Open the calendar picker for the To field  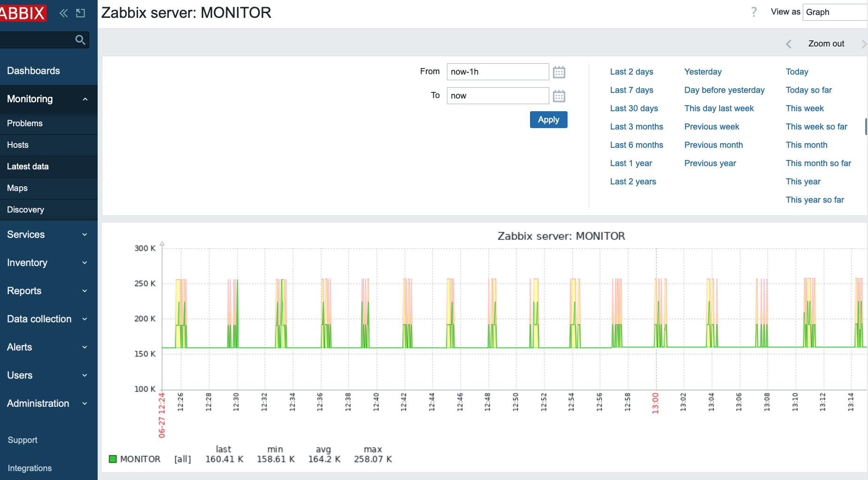(559, 96)
